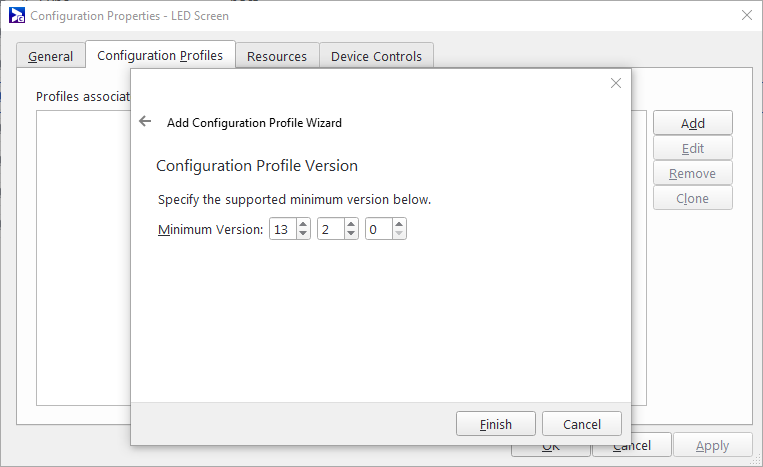Screen dimensions: 763x467
Task: Decrease the first minimum version number
Action: point(303,235)
